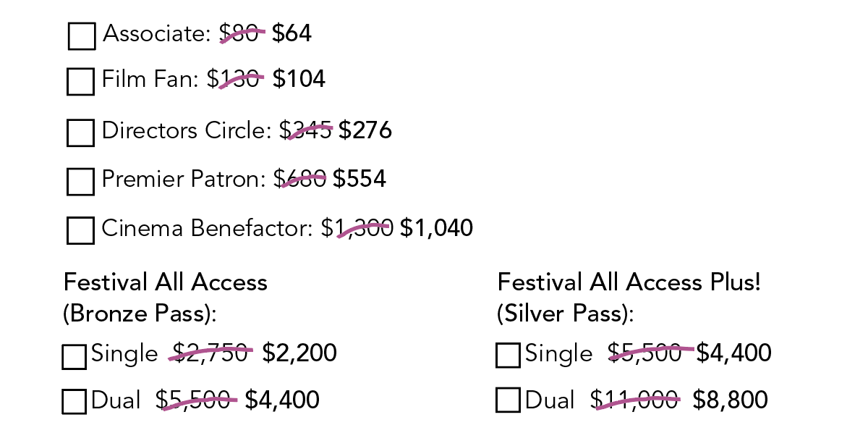This screenshot has width=868, height=433.
Task: Click the (Bronze Pass): label
Action: pos(140,314)
